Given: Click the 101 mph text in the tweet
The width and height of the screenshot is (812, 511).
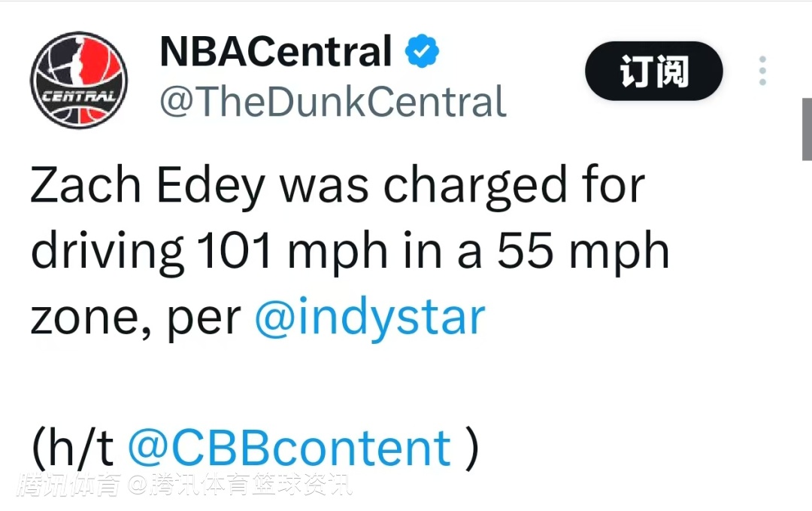Looking at the screenshot, I should pyautogui.click(x=292, y=252).
